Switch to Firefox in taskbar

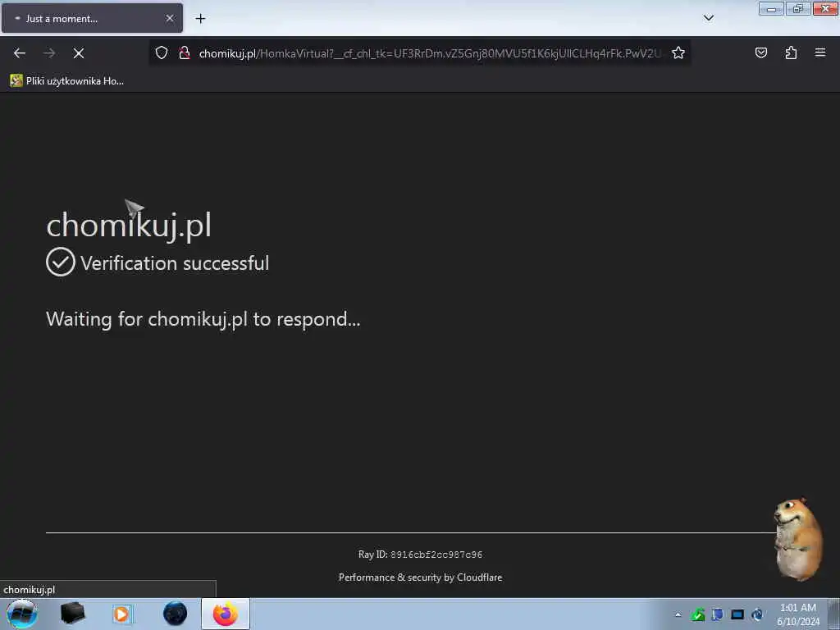point(226,614)
